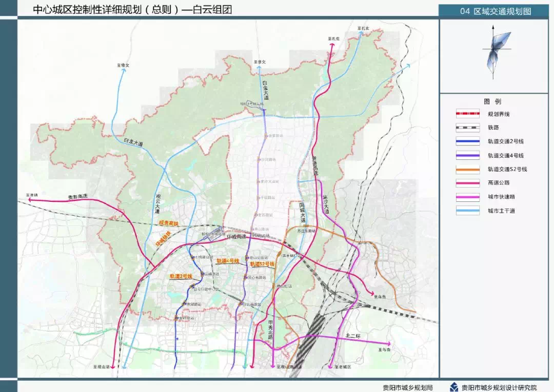The width and height of the screenshot is (554, 392).
Task: Click the 城市主干道 legend text
Action: click(501, 211)
